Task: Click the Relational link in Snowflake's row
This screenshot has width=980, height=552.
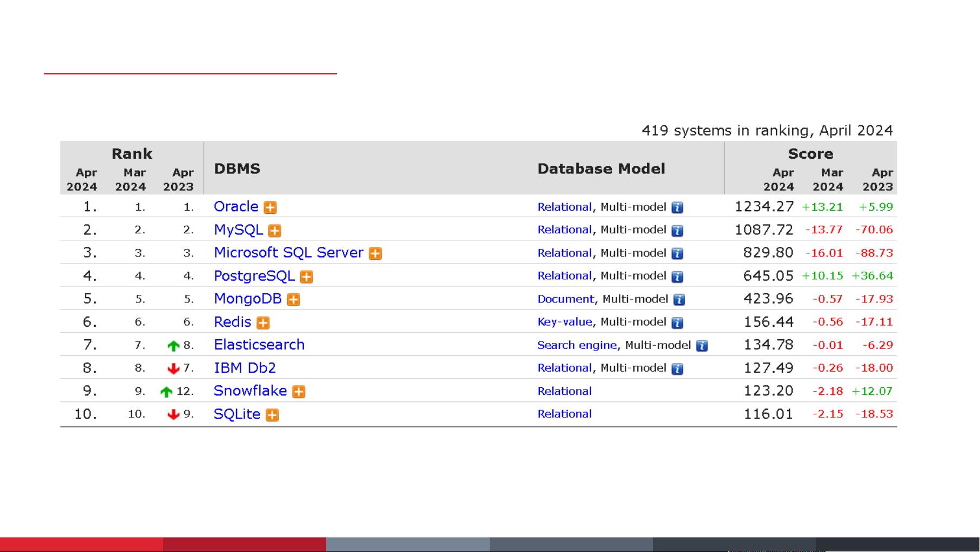Action: point(564,391)
